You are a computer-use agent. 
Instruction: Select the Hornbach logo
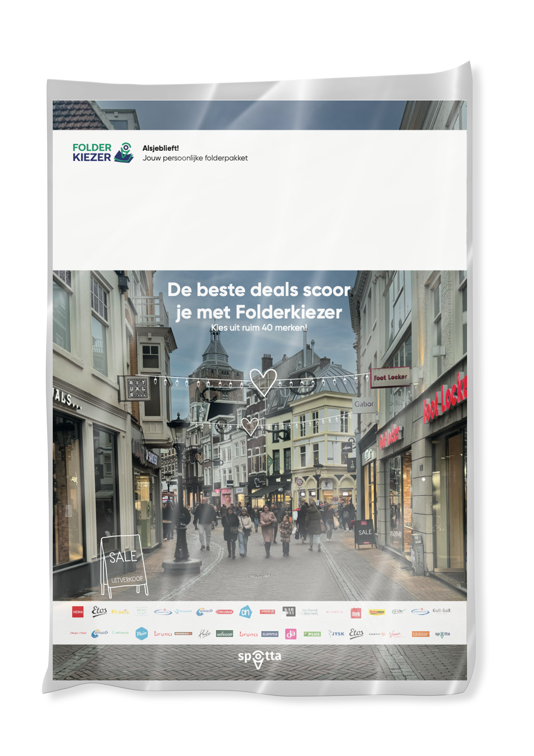pyautogui.click(x=183, y=633)
